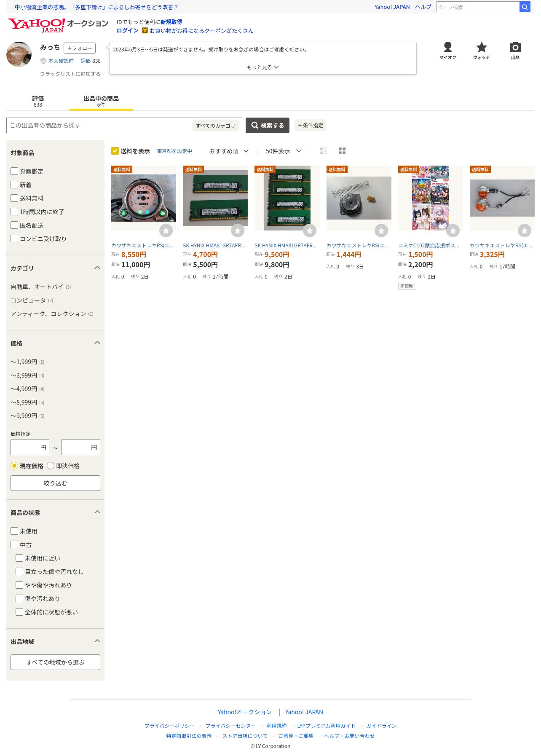Screen dimensions: 541x756
Task: Open the ヘルプ link in header
Action: [x=423, y=7]
